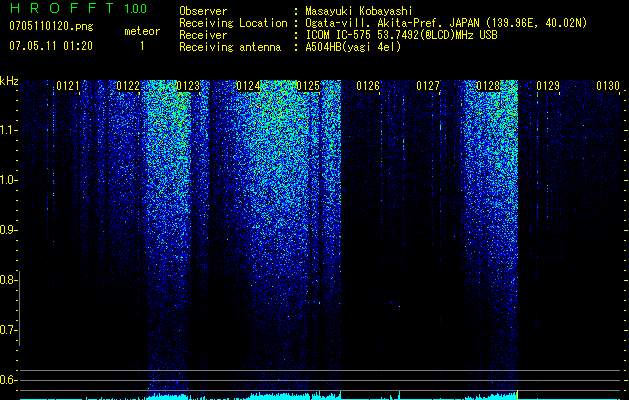Click the 0.9 frequency axis label

[7, 230]
